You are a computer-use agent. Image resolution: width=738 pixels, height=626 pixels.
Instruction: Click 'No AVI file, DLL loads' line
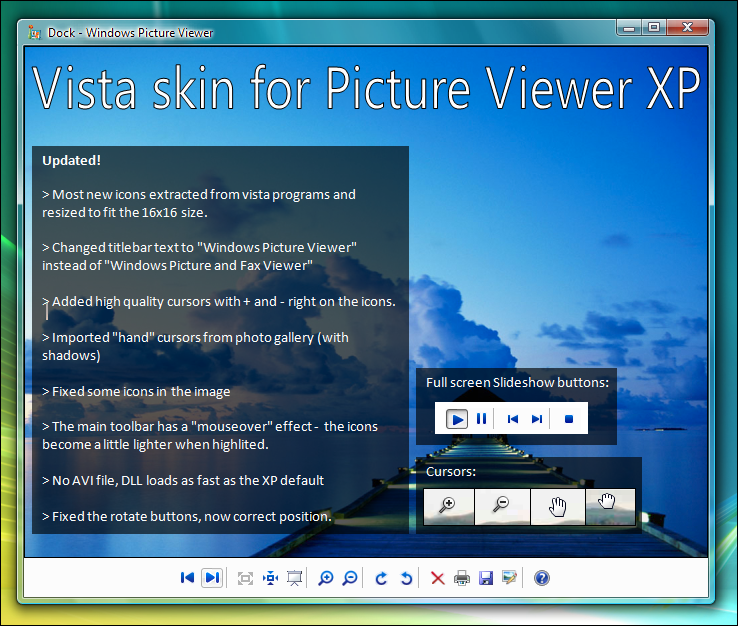tap(183, 481)
